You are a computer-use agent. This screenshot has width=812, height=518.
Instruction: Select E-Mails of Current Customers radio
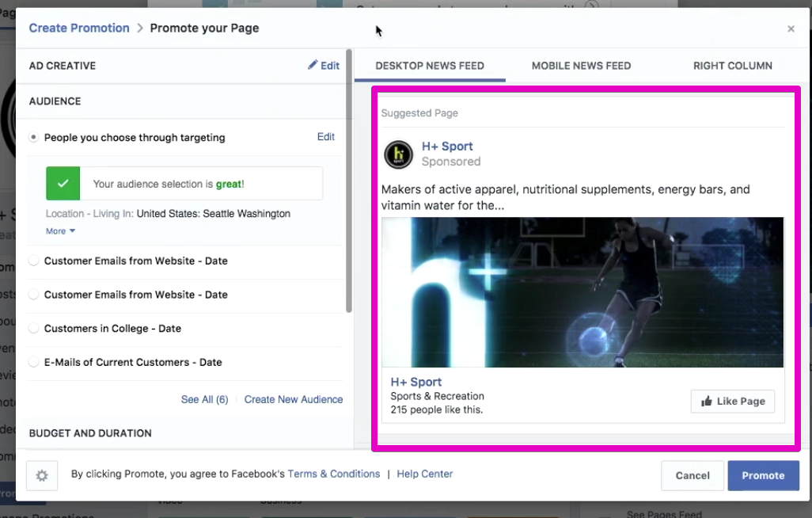coord(33,362)
